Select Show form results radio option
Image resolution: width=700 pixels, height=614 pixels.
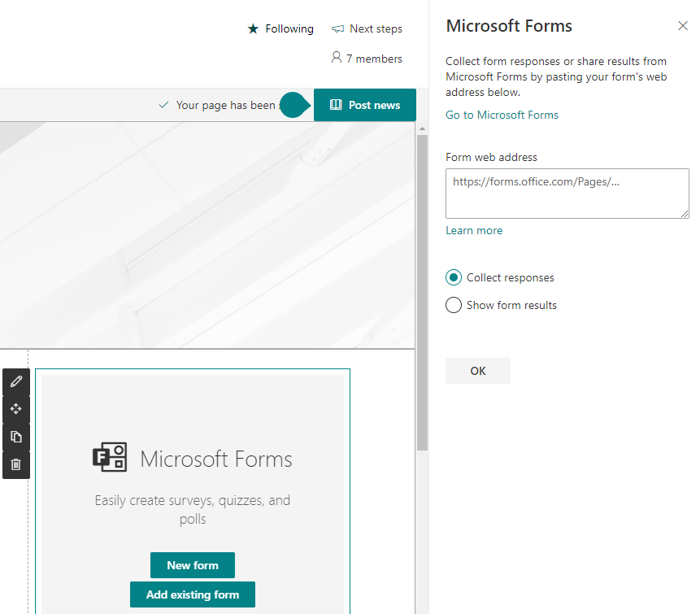click(x=454, y=306)
